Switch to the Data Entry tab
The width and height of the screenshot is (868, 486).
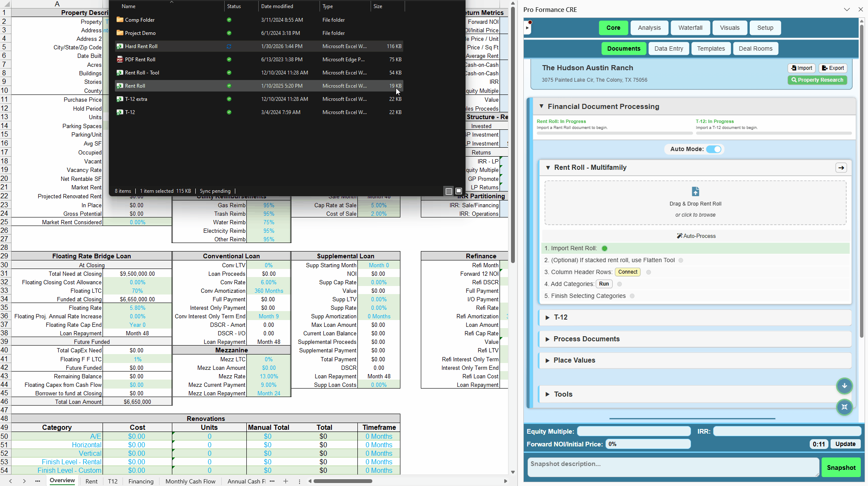[668, 49]
